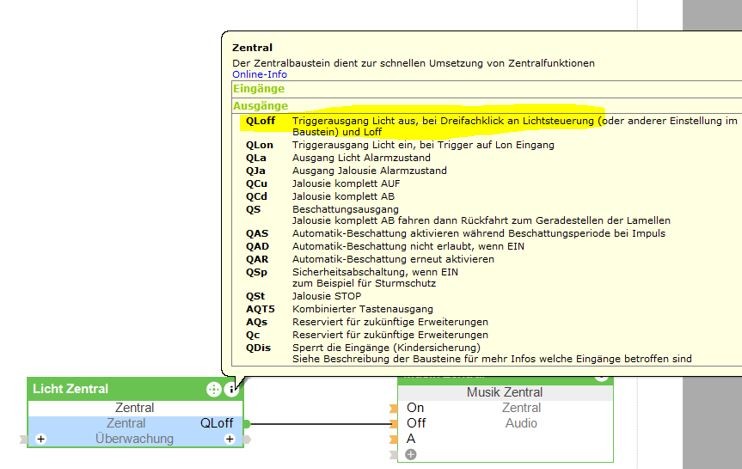The width and height of the screenshot is (742, 469).
Task: Click the AQs output row
Action: (367, 322)
